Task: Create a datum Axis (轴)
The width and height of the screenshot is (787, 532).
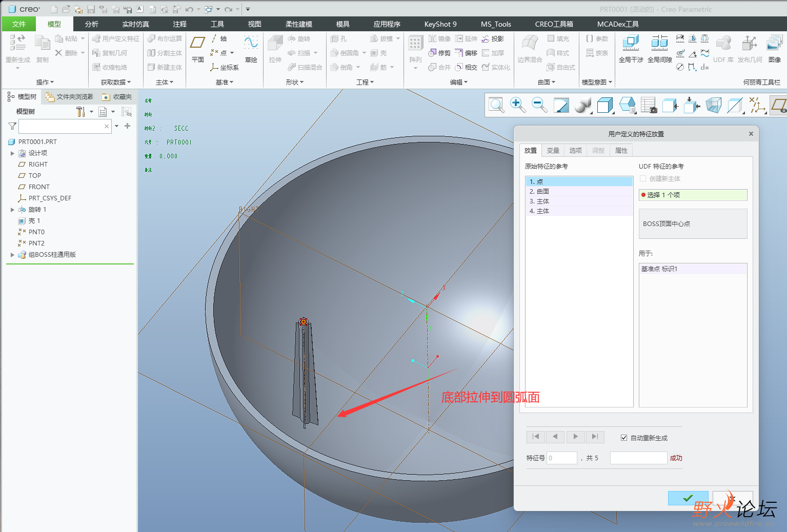Action: (219, 39)
